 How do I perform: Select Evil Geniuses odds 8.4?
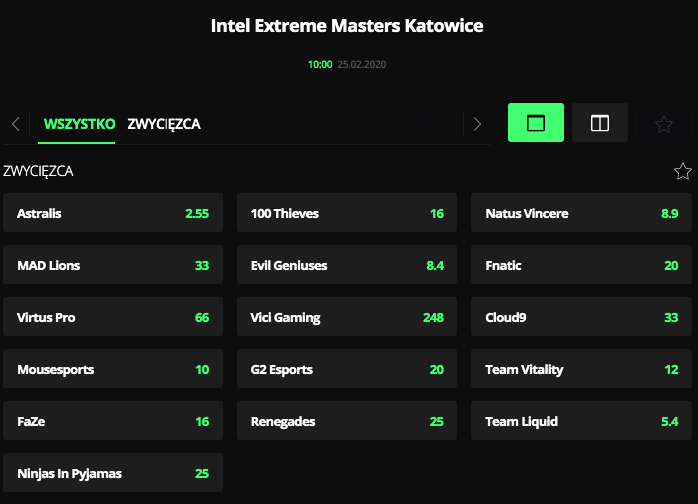point(347,265)
